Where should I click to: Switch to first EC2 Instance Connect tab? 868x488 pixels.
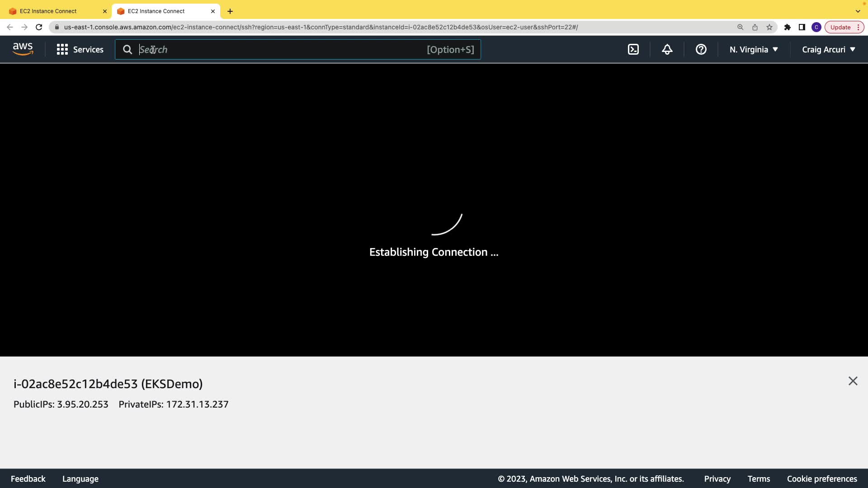tap(54, 11)
